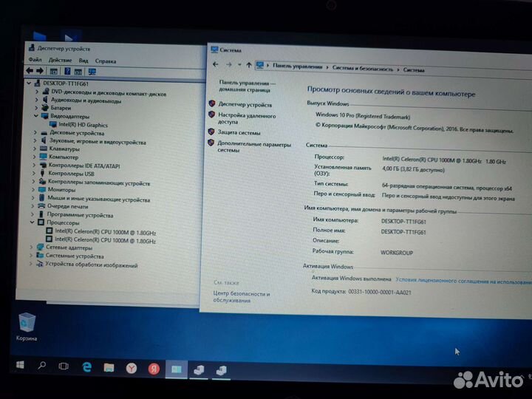This screenshot has height=399, width=532.
Task: Open Настройка удаленного доступа link
Action: (x=247, y=118)
